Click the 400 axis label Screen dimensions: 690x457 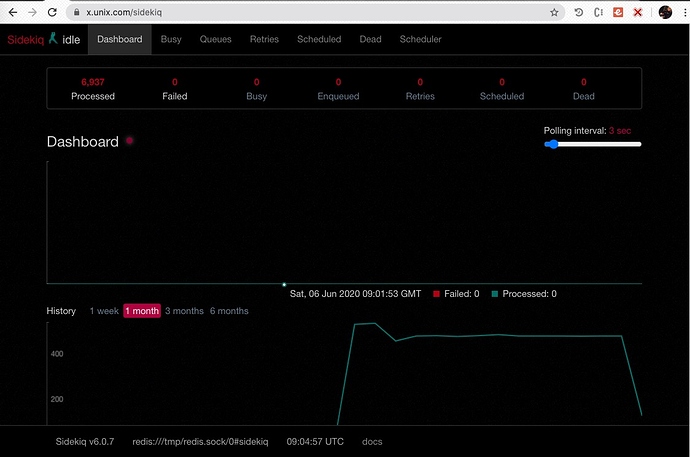coord(57,354)
